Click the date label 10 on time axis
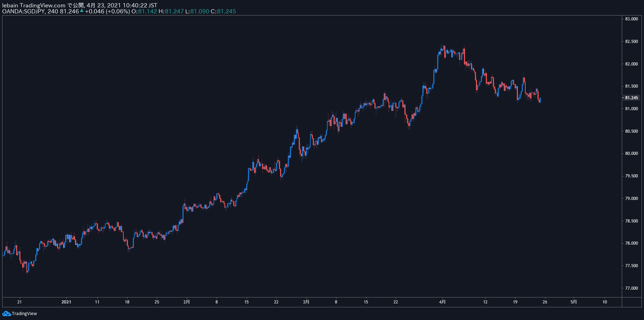Screen dimensions: 644x320 (605, 302)
